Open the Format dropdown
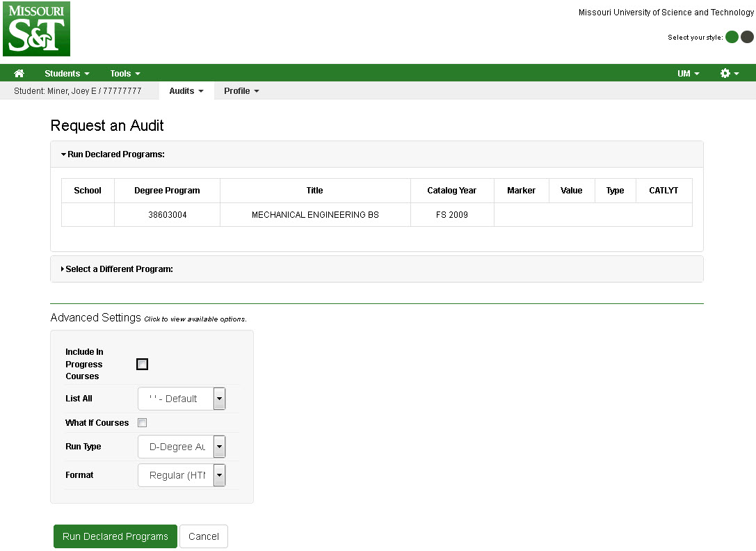756x551 pixels. [x=182, y=475]
